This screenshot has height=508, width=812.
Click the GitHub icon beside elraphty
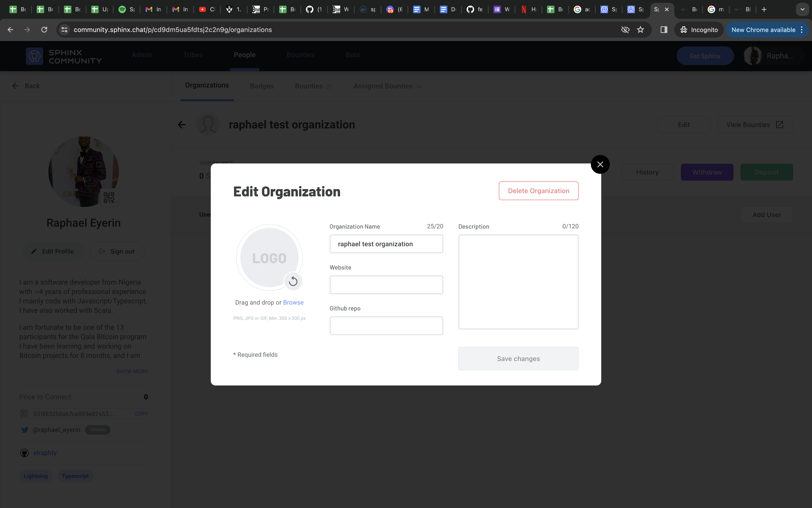click(x=24, y=453)
